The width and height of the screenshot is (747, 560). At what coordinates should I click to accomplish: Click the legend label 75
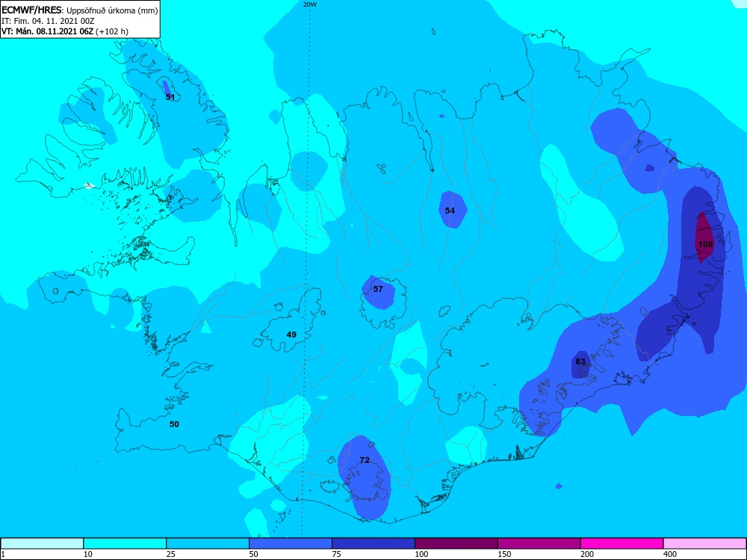point(337,554)
